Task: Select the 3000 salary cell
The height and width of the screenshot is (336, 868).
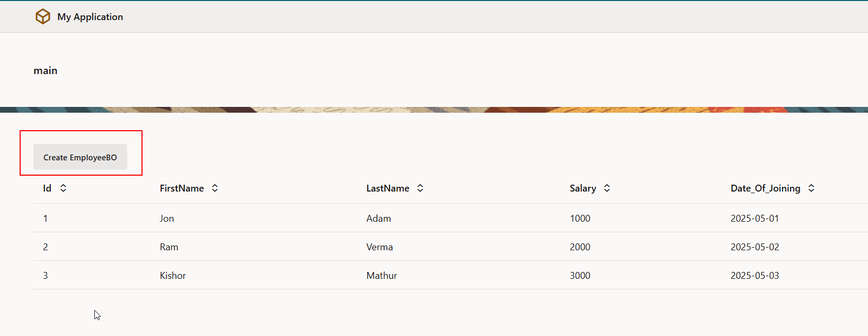Action: 580,276
